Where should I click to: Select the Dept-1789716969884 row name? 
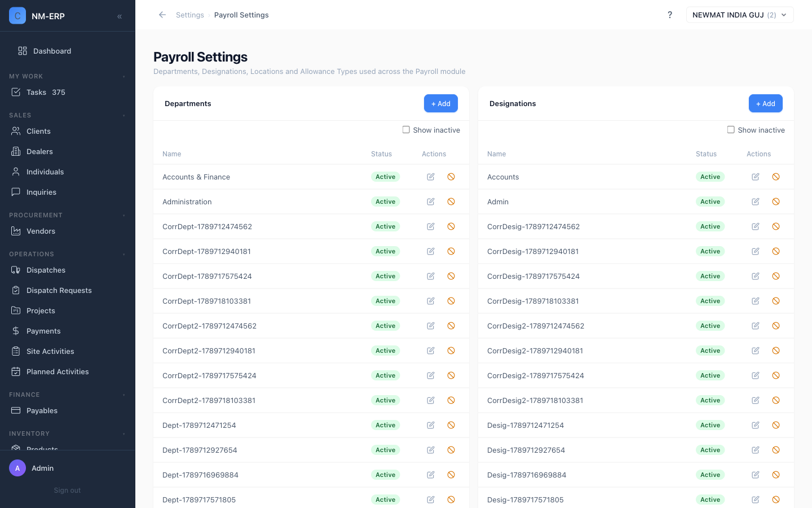click(x=200, y=475)
